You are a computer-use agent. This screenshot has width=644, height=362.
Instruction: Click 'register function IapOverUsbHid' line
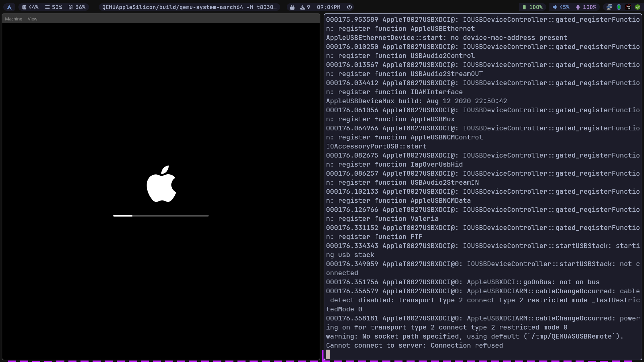click(394, 164)
